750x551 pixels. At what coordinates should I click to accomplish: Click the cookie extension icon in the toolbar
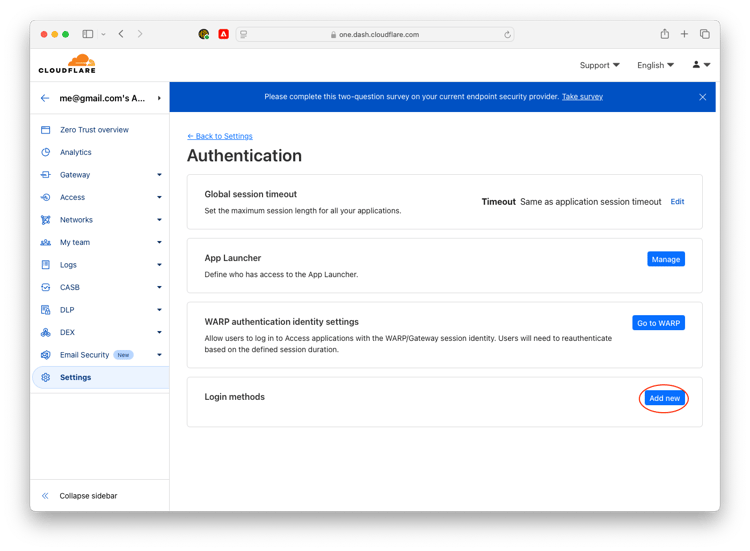click(x=204, y=34)
